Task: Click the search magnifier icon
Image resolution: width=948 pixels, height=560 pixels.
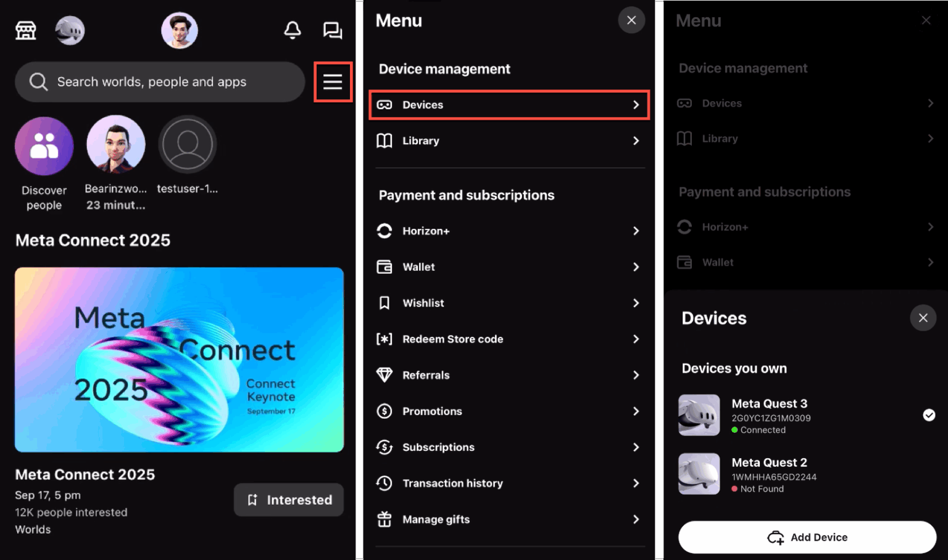Action: (x=38, y=81)
